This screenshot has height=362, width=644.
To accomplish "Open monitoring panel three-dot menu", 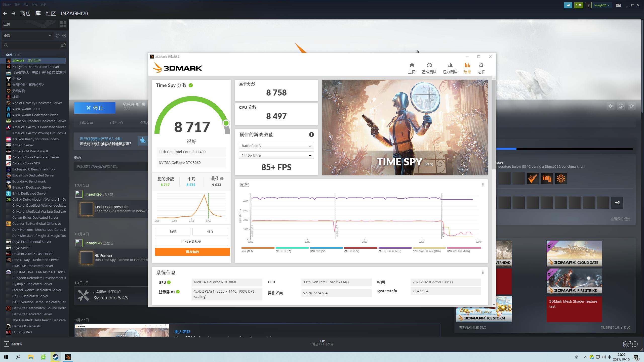I will (482, 185).
